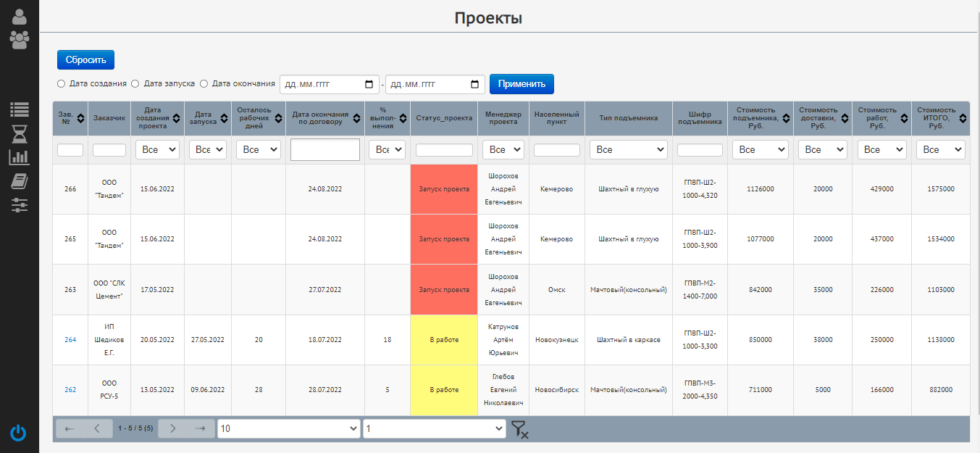The width and height of the screenshot is (980, 453).
Task: Open the sliders settings icon
Action: 20,204
